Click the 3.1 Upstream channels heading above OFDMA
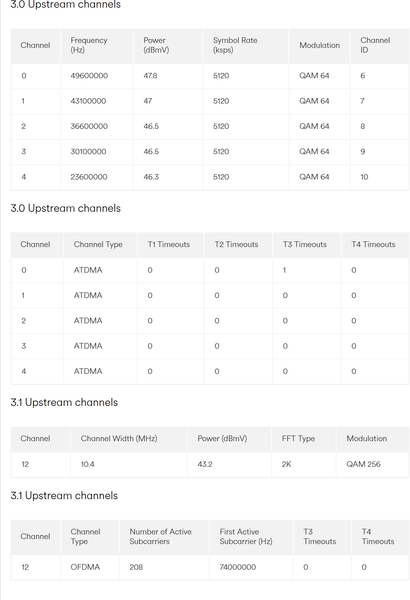The image size is (410, 600). click(64, 496)
